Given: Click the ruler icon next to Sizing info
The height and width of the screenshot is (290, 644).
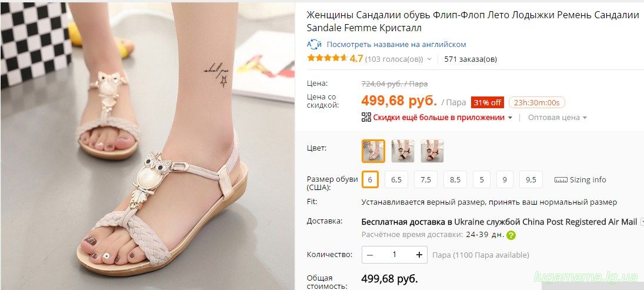Looking at the screenshot, I should tap(560, 180).
